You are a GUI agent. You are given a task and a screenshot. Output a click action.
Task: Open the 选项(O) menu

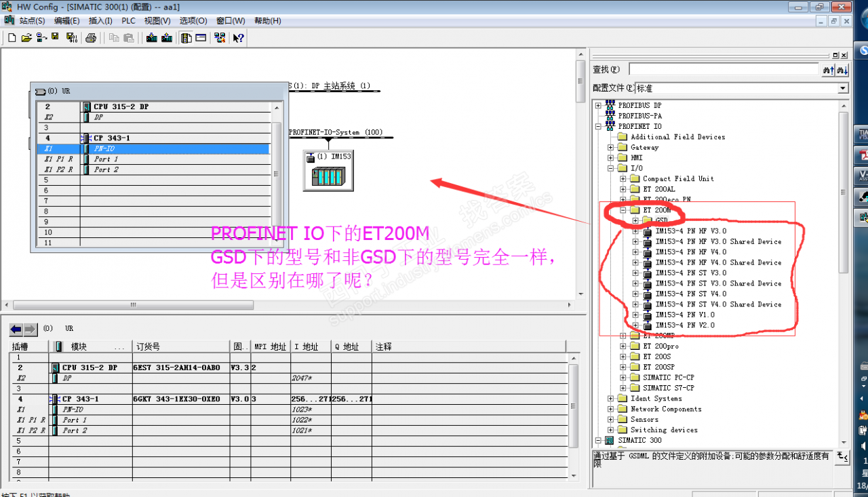point(193,21)
